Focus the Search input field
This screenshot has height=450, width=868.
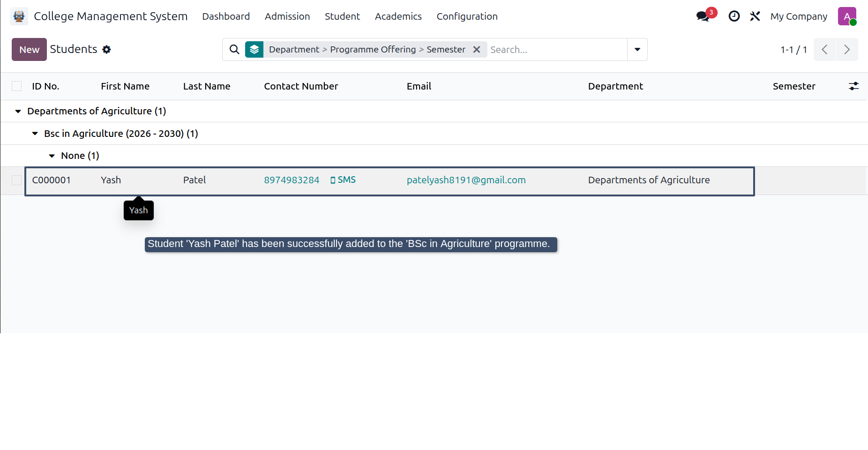557,49
